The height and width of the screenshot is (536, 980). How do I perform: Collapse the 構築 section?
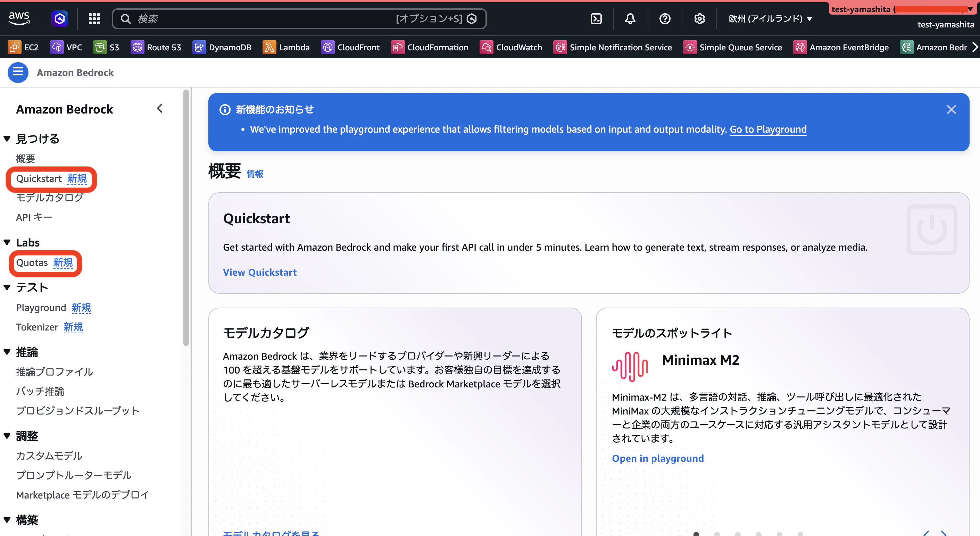click(7, 520)
